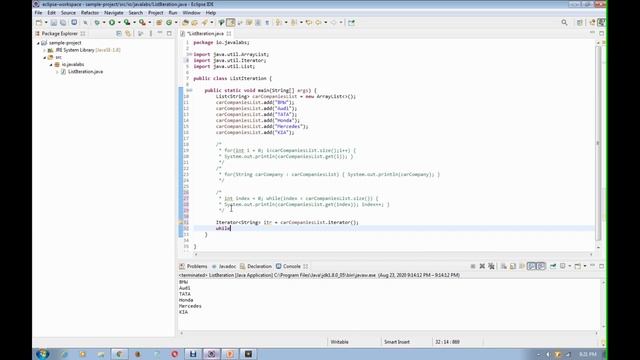Click the Console vertical scrollbar
The height and width of the screenshot is (360, 640).
604,304
